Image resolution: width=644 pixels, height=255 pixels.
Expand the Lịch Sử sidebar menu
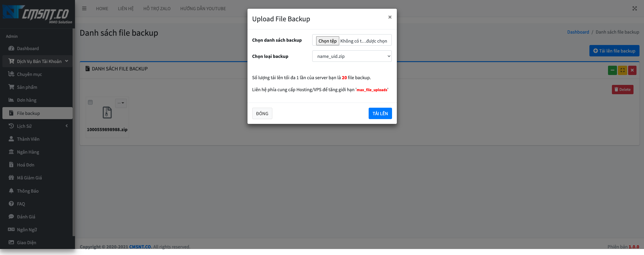coord(37,126)
